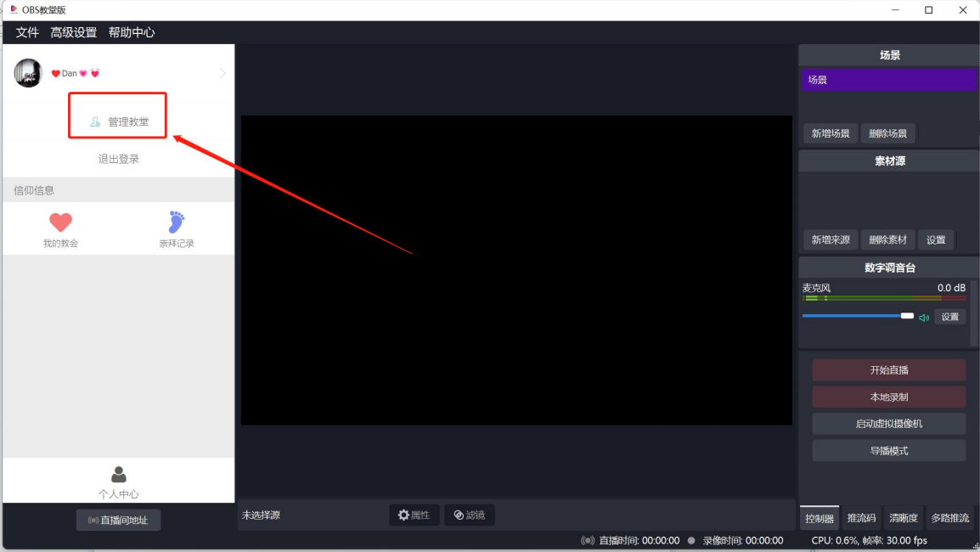Click 新增场景 to add a scene

831,133
